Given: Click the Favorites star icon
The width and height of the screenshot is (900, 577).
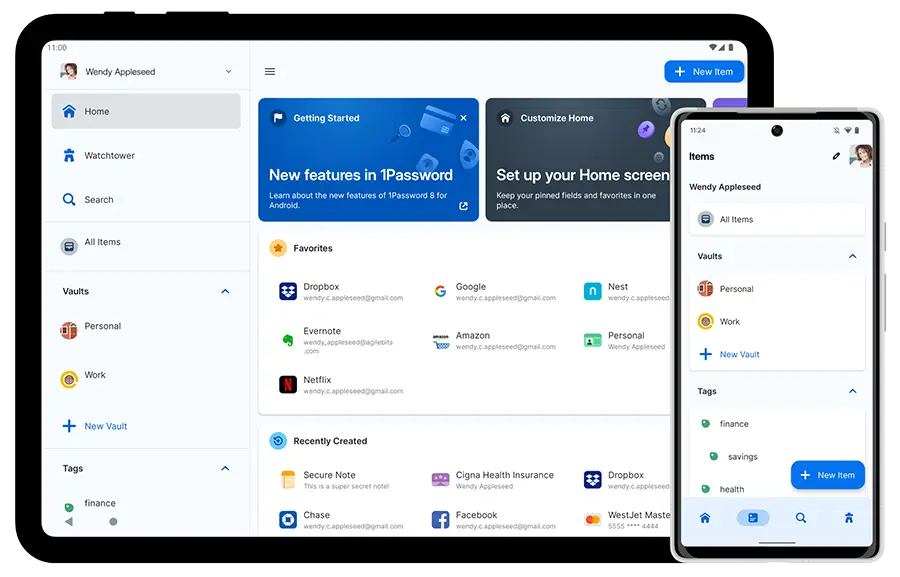Looking at the screenshot, I should (x=278, y=248).
